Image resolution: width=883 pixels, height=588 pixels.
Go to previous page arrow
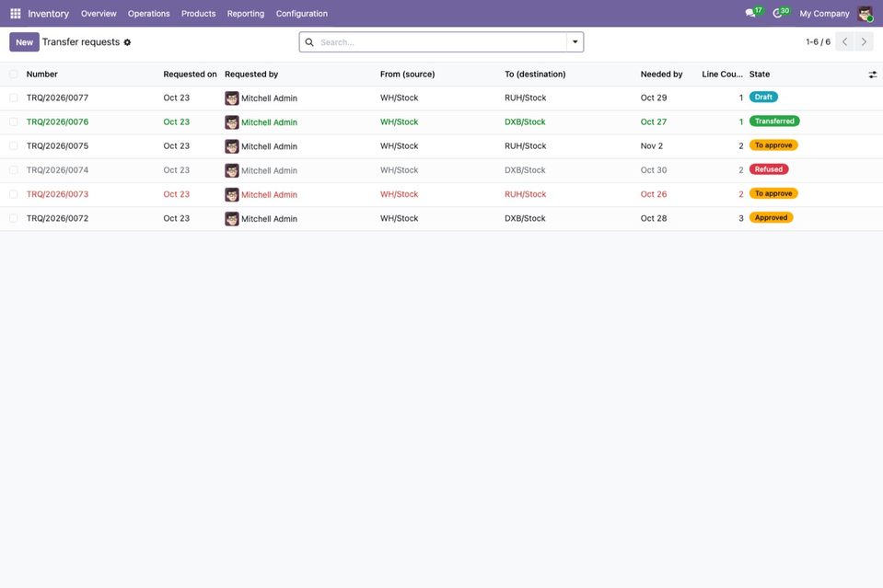[844, 41]
